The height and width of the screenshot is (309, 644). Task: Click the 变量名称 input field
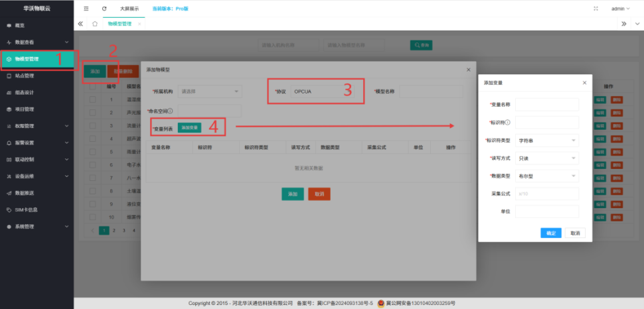(x=547, y=105)
